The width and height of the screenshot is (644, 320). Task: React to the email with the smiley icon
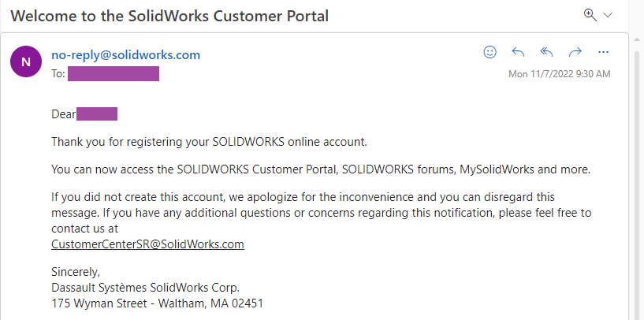pyautogui.click(x=490, y=52)
